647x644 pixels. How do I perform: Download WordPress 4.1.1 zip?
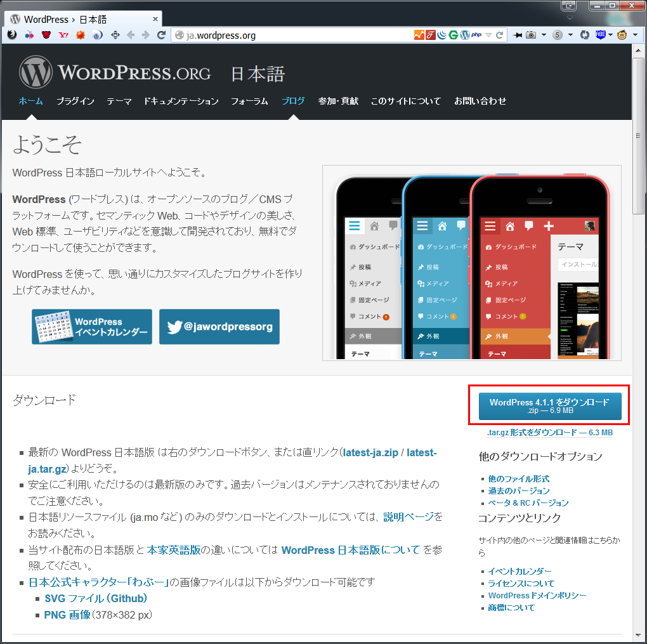coord(550,406)
